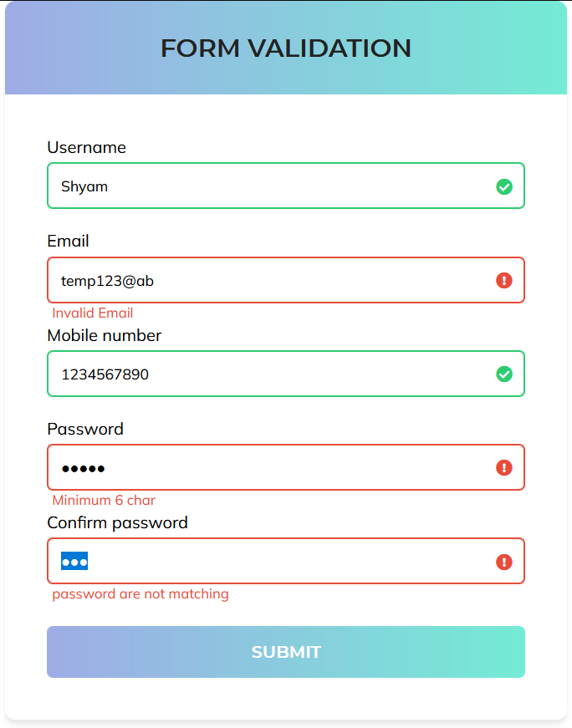Click the 'Invalid Email' error message
The width and height of the screenshot is (572, 728).
tap(92, 313)
